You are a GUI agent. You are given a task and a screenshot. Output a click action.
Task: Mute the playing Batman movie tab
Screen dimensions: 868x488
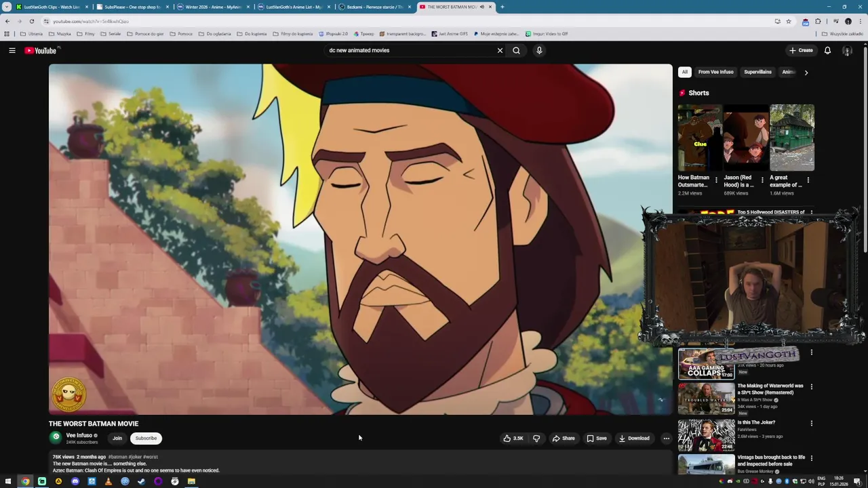click(x=482, y=7)
